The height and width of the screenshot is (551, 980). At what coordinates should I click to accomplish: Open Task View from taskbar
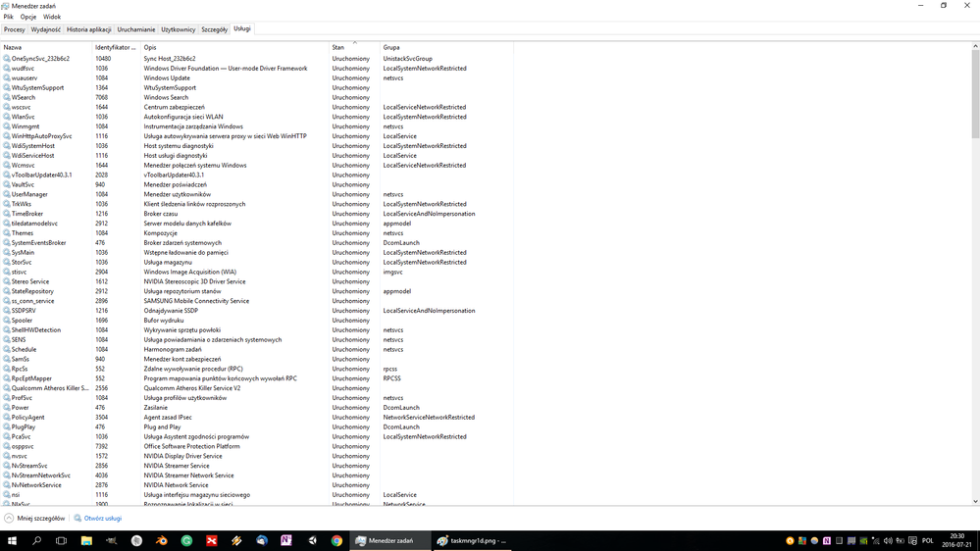61,540
